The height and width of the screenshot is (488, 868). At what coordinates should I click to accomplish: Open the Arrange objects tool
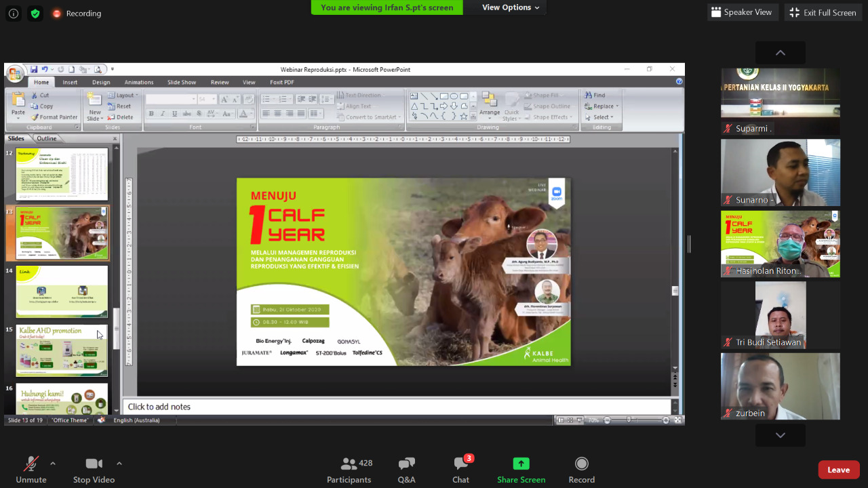(x=490, y=104)
